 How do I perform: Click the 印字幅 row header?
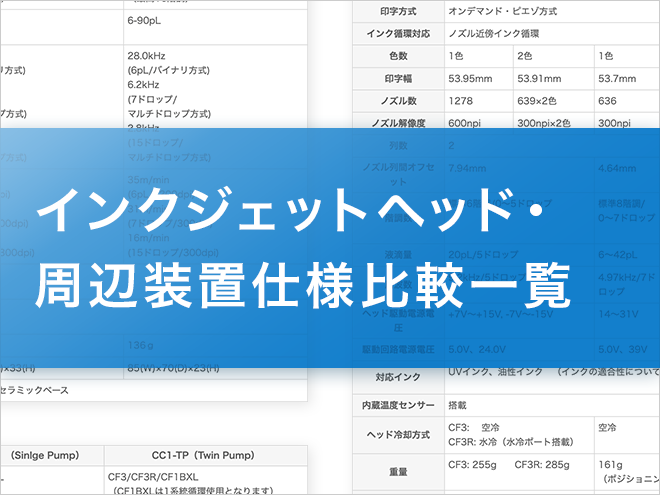coord(397,78)
